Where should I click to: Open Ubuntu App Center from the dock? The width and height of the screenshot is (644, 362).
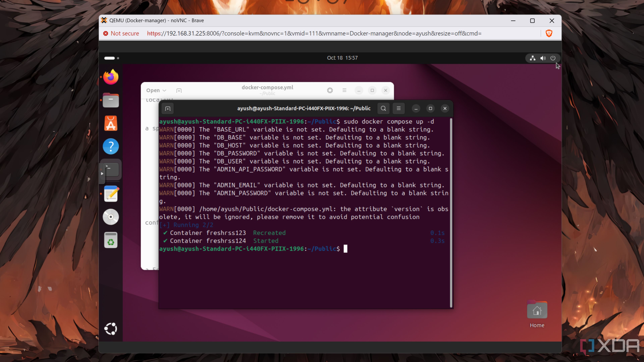[111, 123]
